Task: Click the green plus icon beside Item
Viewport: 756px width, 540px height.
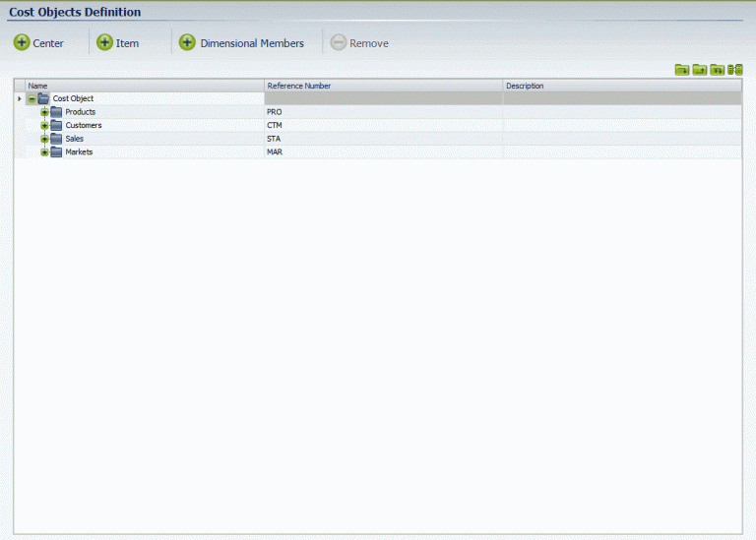Action: 104,42
